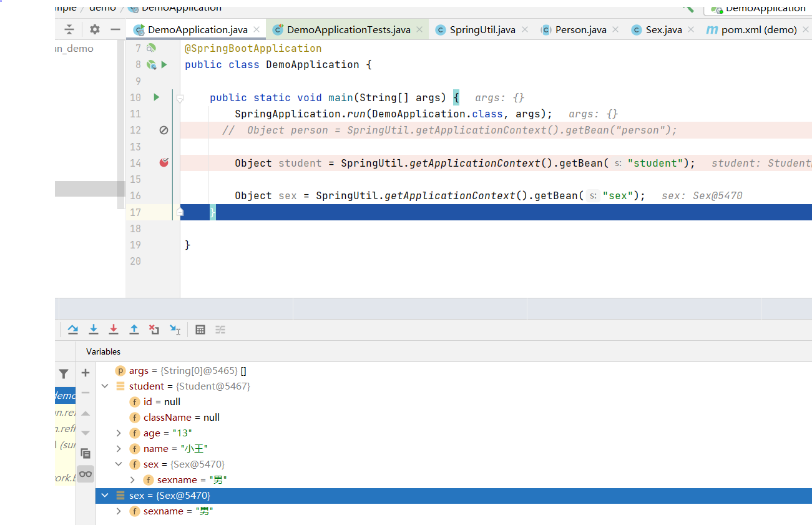Add a new watch with plus icon

pyautogui.click(x=86, y=373)
